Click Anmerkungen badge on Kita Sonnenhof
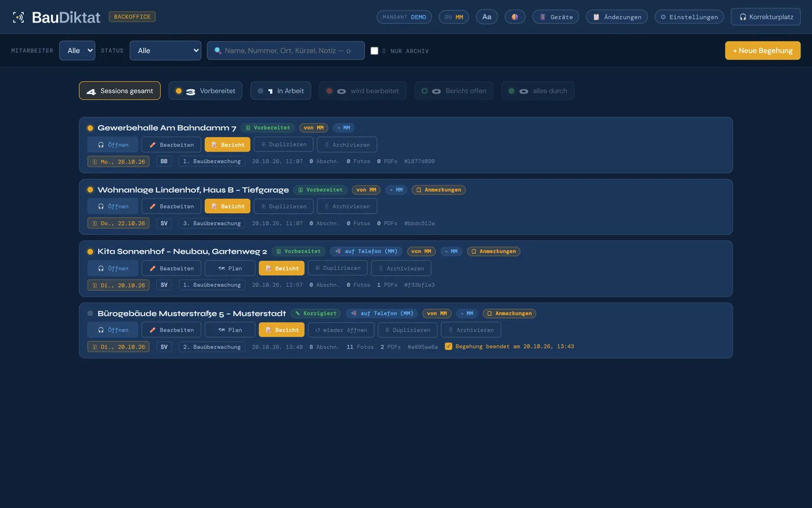812x508 pixels. click(494, 251)
